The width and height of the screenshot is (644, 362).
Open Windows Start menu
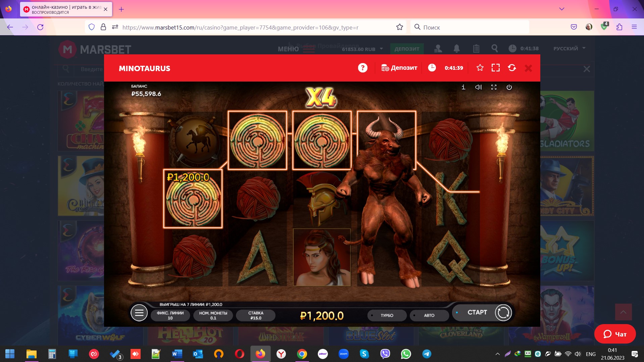coord(10,354)
